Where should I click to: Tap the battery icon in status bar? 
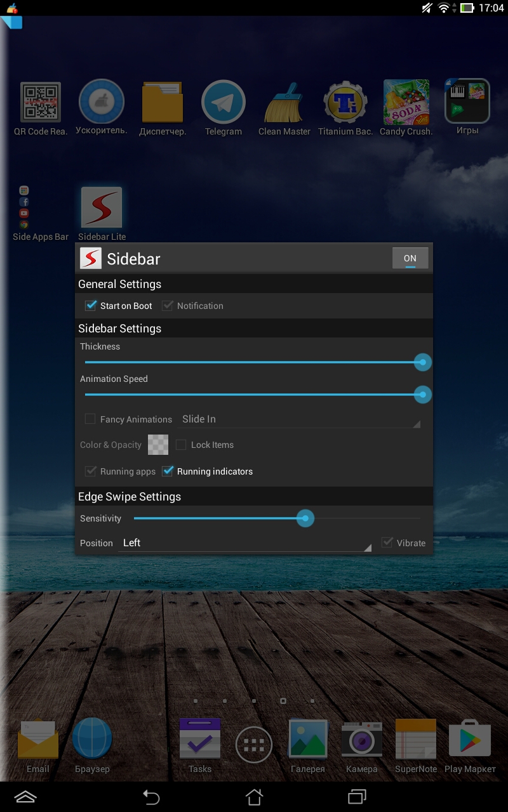pyautogui.click(x=467, y=8)
